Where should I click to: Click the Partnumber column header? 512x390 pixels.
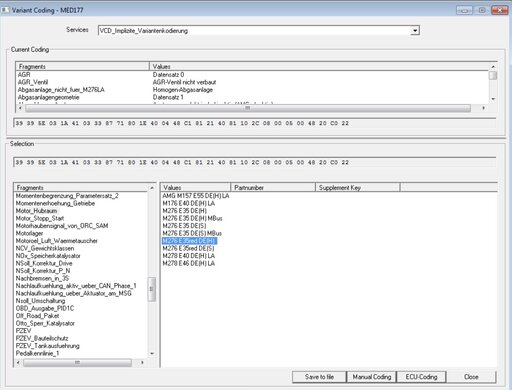(x=273, y=188)
